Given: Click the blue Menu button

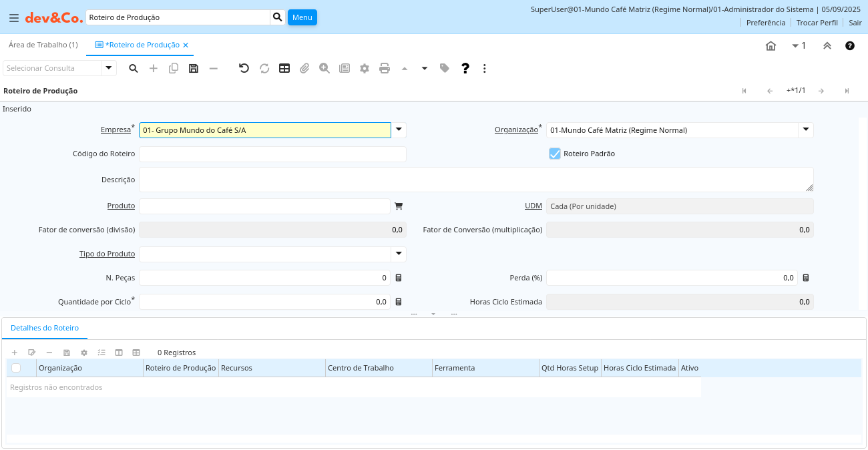Looking at the screenshot, I should point(302,17).
